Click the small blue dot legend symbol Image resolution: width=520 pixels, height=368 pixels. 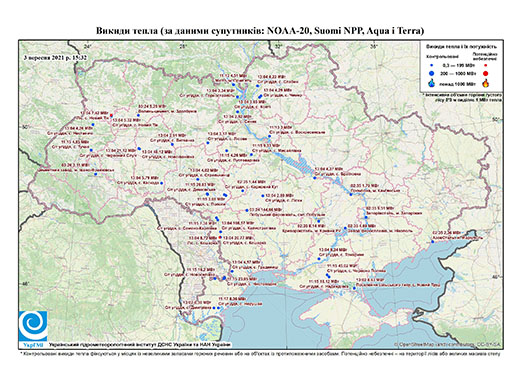[432, 65]
